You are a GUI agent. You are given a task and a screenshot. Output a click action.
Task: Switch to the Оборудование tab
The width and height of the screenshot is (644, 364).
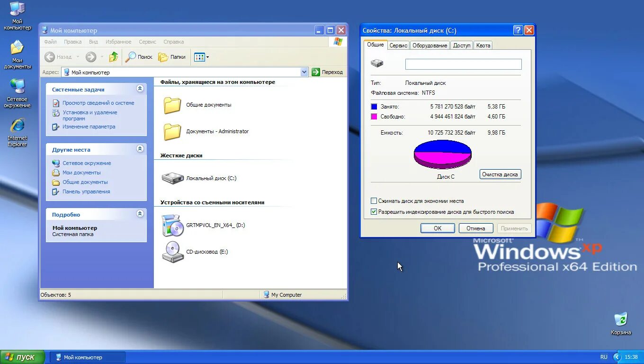pos(430,45)
